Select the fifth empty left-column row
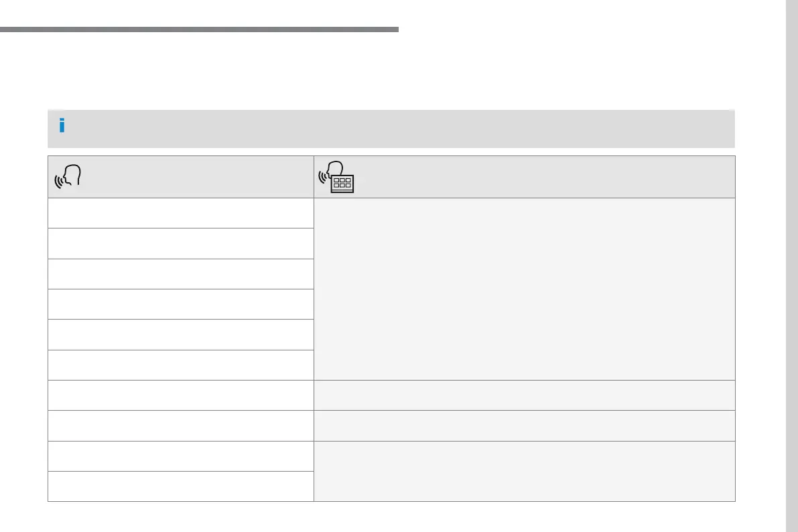This screenshot has height=532, width=798. [x=181, y=334]
